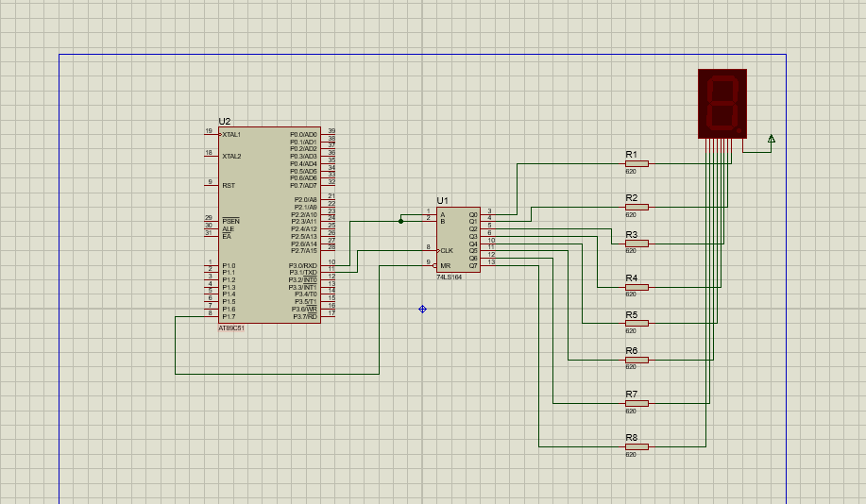Click pin number 13 at U1 Q7 output

491,262
